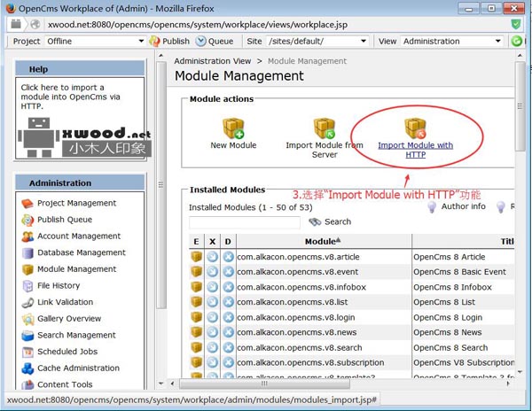
Task: Click the vertical scrollbar of main content
Action: tap(520, 105)
